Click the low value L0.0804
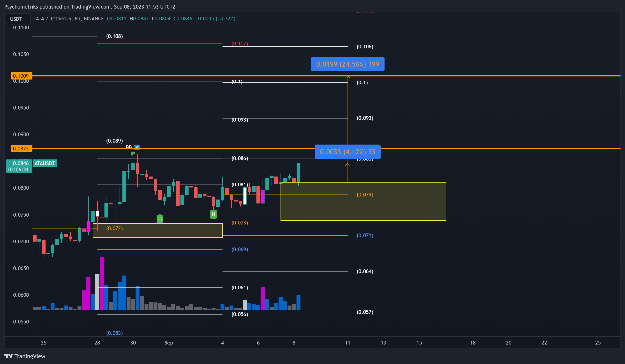 click(161, 19)
